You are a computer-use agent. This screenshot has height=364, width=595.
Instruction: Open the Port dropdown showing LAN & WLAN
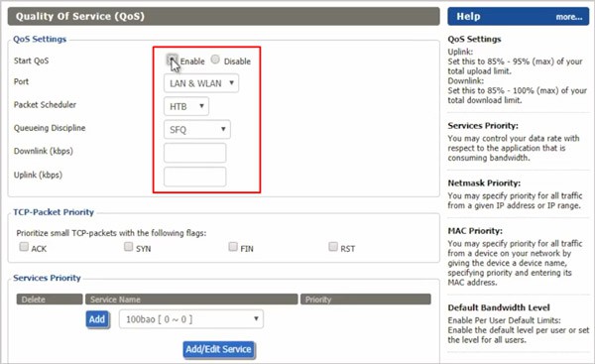[x=201, y=83]
